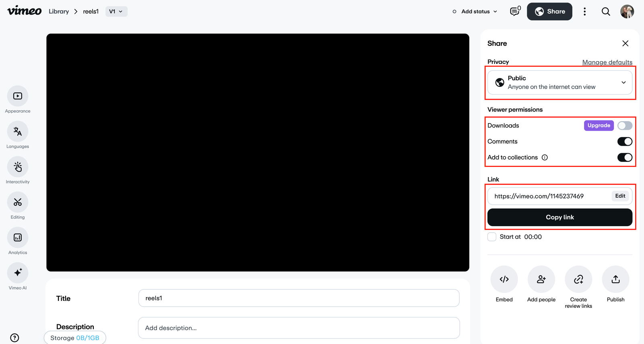This screenshot has height=344, width=644.
Task: Toggle the Downloads switch
Action: tap(625, 126)
